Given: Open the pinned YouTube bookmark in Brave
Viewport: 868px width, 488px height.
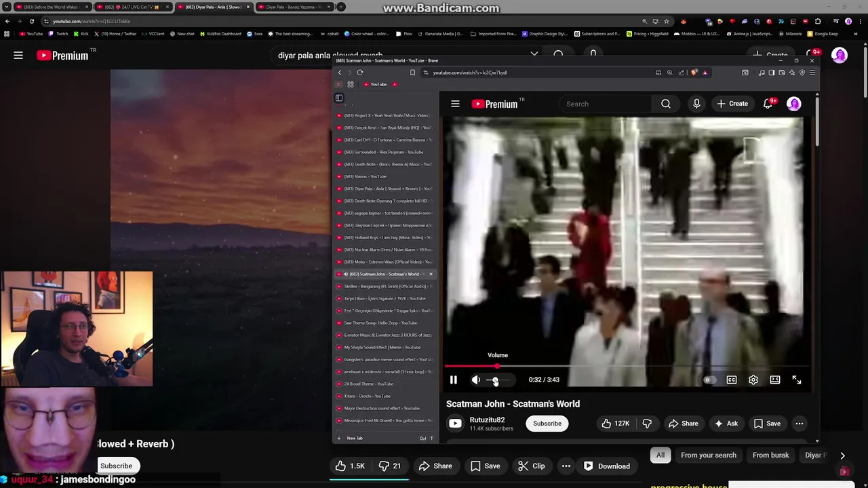Looking at the screenshot, I should (375, 85).
